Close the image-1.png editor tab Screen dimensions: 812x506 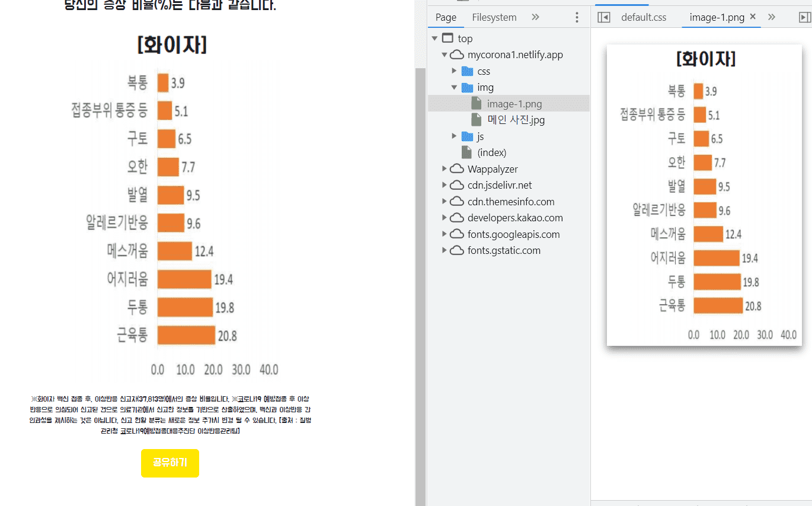pos(753,17)
